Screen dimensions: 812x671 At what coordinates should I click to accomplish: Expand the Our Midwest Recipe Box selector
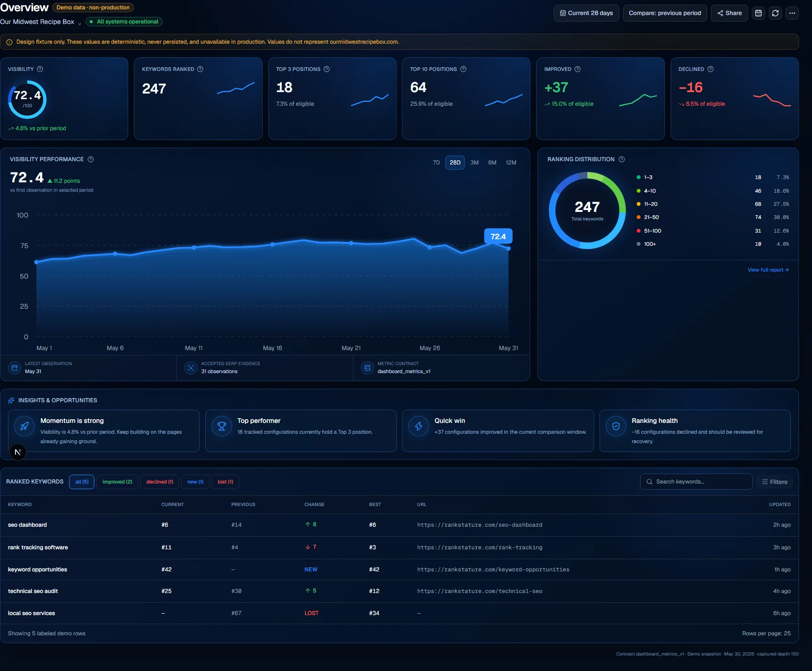(x=41, y=22)
